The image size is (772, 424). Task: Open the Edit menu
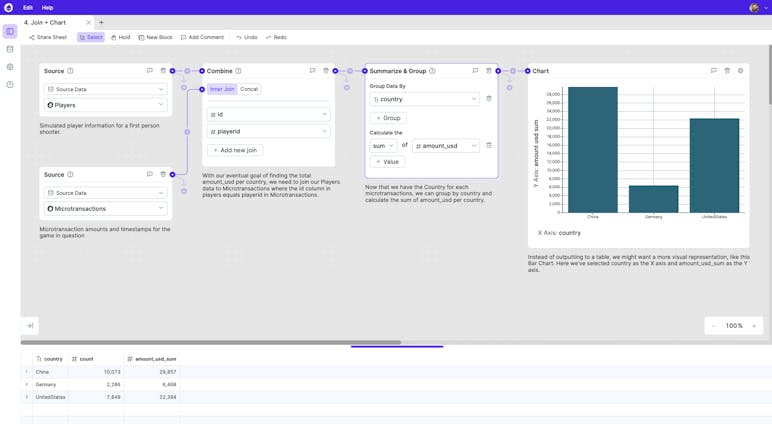(x=28, y=7)
